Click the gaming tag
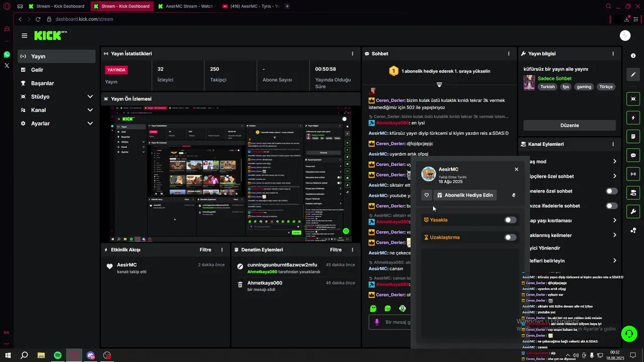Image resolution: width=644 pixels, height=362 pixels. 584,86
